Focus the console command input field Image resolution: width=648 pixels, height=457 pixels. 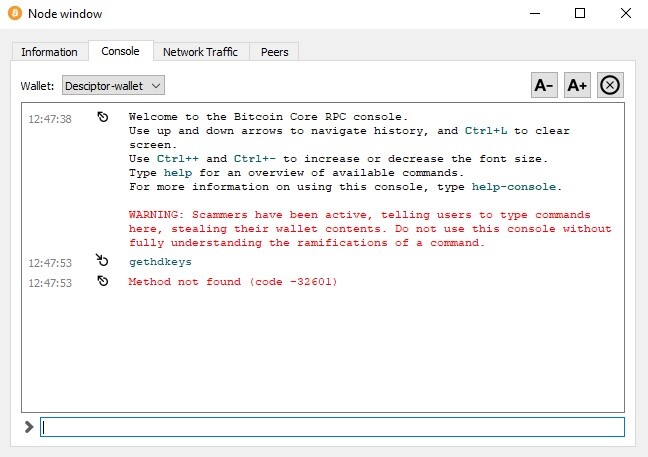coord(332,427)
